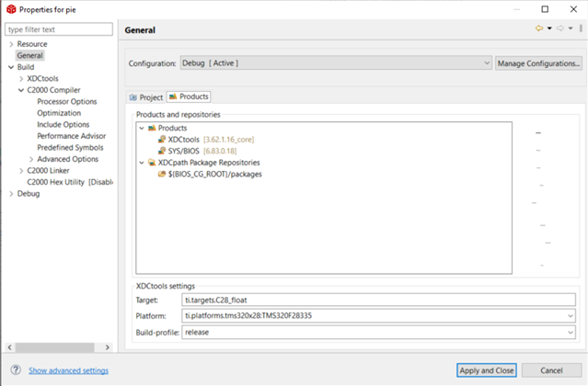
Task: Click the Products tab icon
Action: click(x=173, y=96)
